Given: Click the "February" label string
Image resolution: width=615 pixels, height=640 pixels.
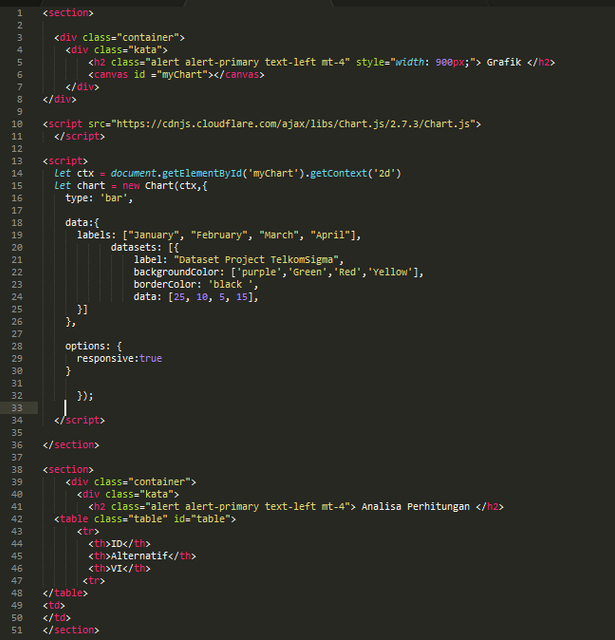Looking at the screenshot, I should click(219, 235).
